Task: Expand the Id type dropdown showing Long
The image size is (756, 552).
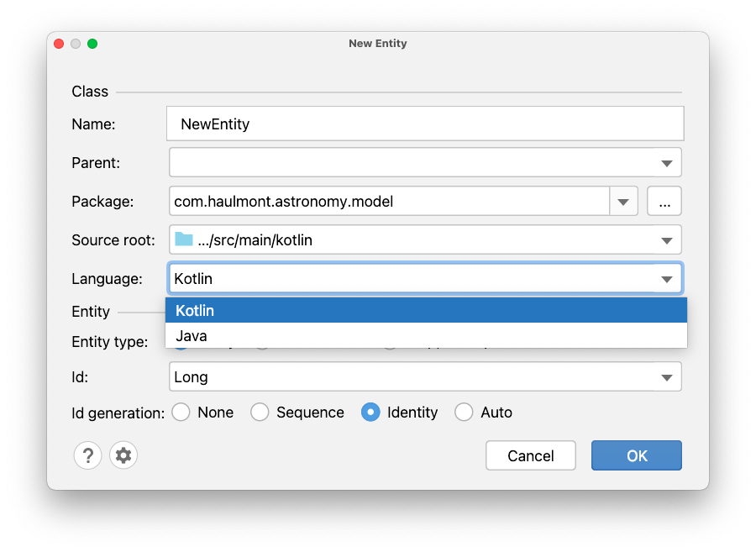Action: click(x=668, y=376)
